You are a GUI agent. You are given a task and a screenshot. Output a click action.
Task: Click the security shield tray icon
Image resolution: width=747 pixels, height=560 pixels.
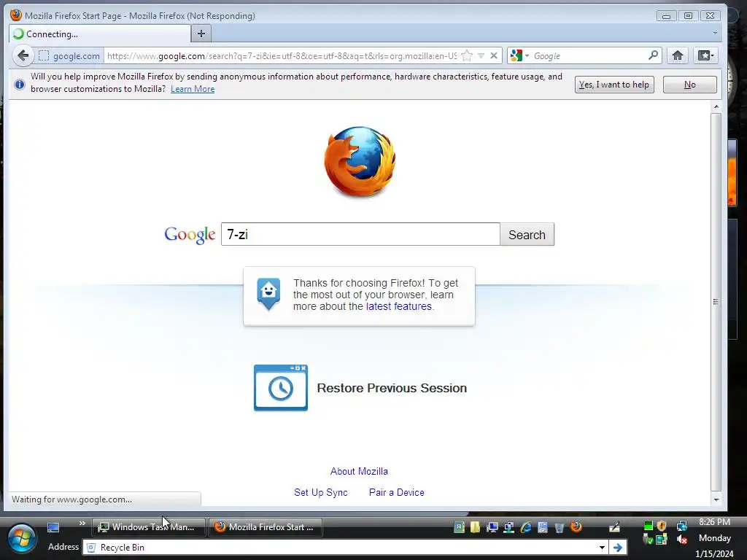661,526
